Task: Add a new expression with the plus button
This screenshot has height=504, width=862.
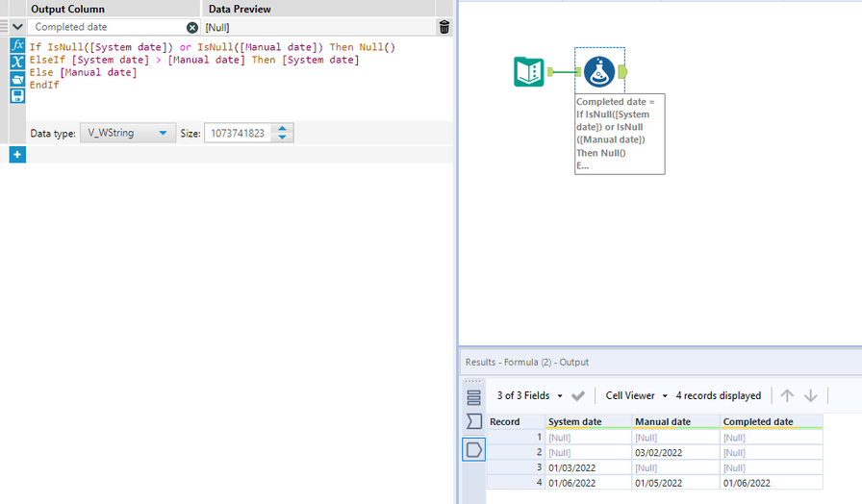Action: (x=17, y=155)
